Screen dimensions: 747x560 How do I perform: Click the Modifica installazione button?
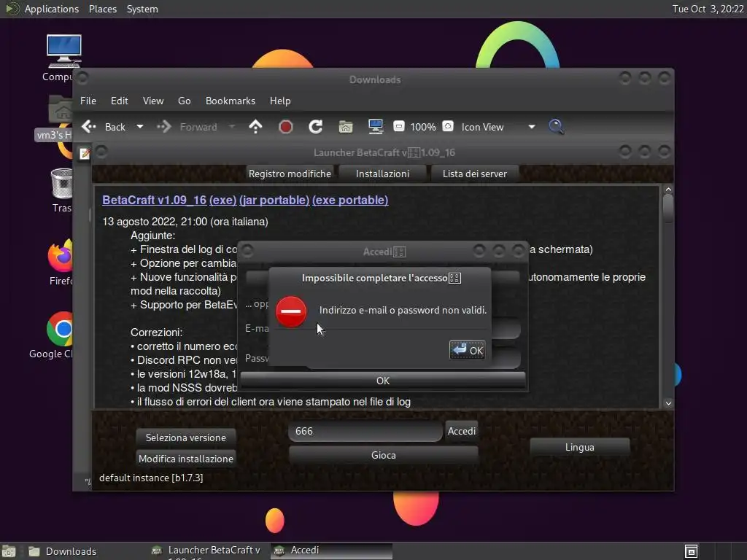click(x=186, y=459)
